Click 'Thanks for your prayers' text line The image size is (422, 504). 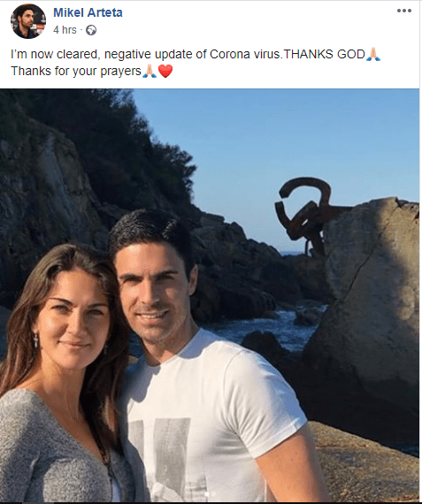pos(76,71)
